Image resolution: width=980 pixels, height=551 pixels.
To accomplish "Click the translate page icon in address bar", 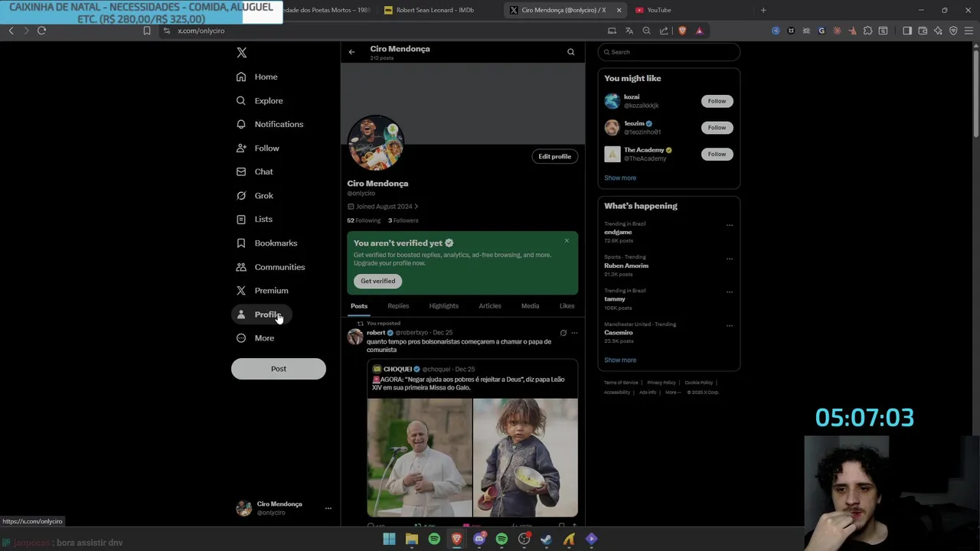I will [x=629, y=31].
